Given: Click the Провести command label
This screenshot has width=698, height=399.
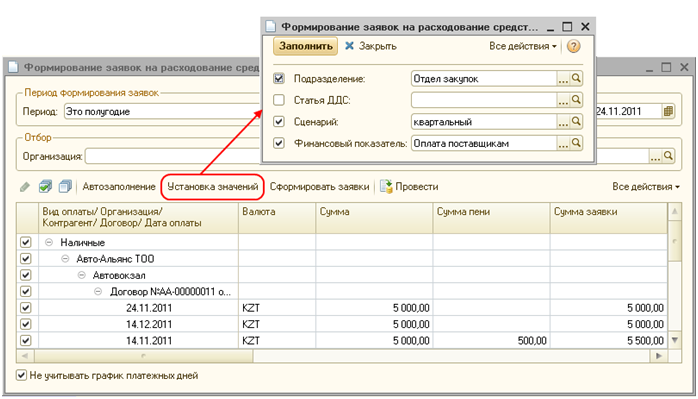Looking at the screenshot, I should coord(417,187).
